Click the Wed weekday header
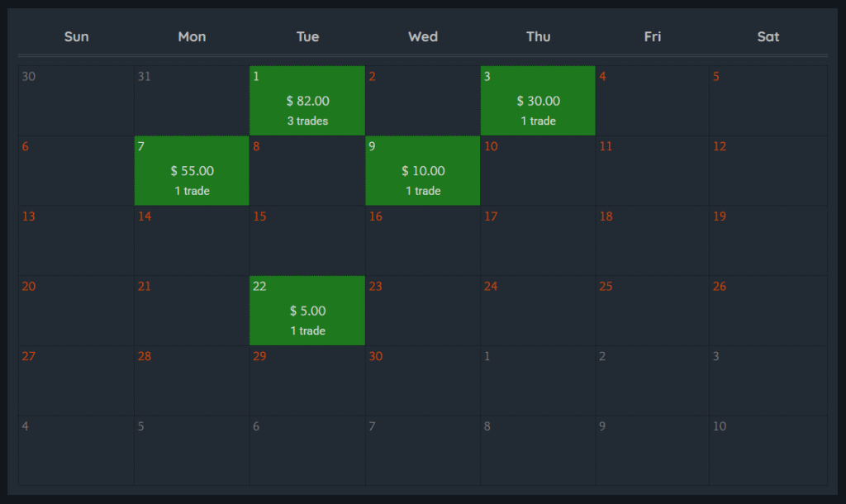Viewport: 846px width, 504px height. point(423,36)
